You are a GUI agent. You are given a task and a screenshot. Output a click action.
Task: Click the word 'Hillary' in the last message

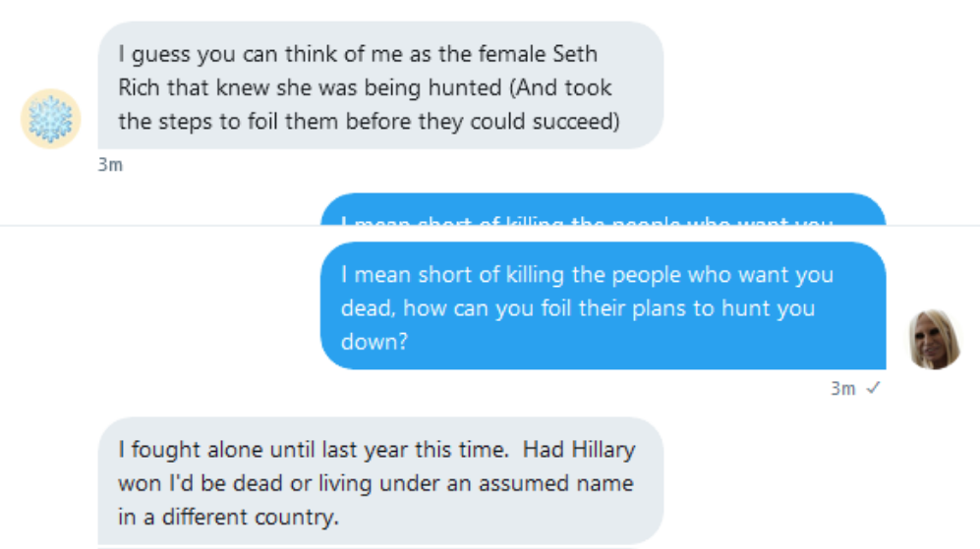604,450
